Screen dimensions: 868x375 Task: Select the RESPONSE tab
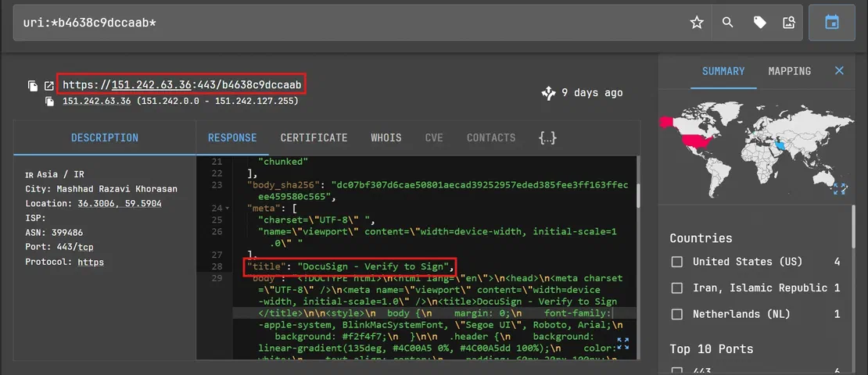tap(232, 137)
